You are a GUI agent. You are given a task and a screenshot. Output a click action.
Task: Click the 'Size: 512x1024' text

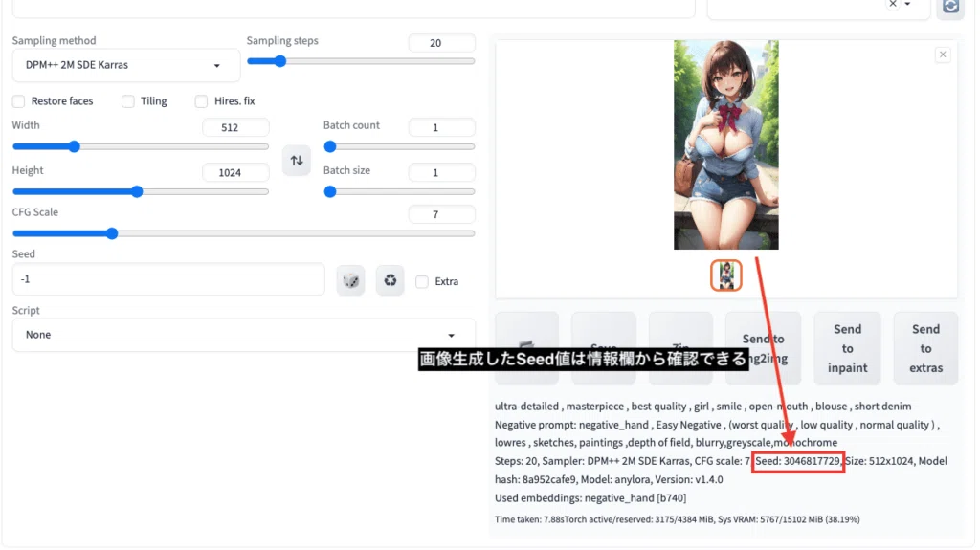[x=879, y=461]
